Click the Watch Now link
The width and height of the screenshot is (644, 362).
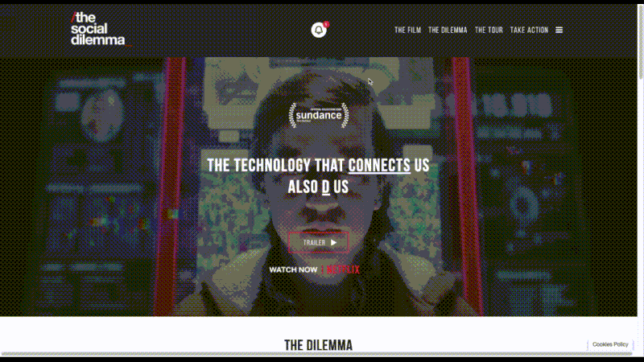tap(293, 269)
